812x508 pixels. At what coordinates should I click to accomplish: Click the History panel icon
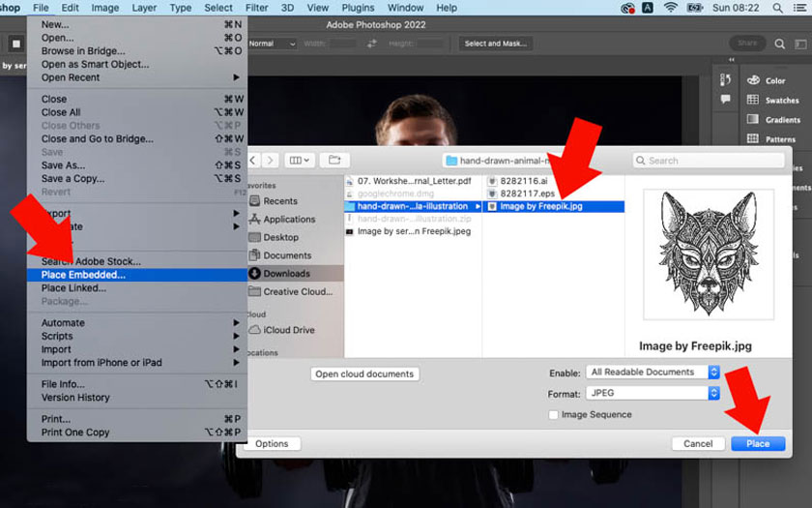tap(725, 79)
